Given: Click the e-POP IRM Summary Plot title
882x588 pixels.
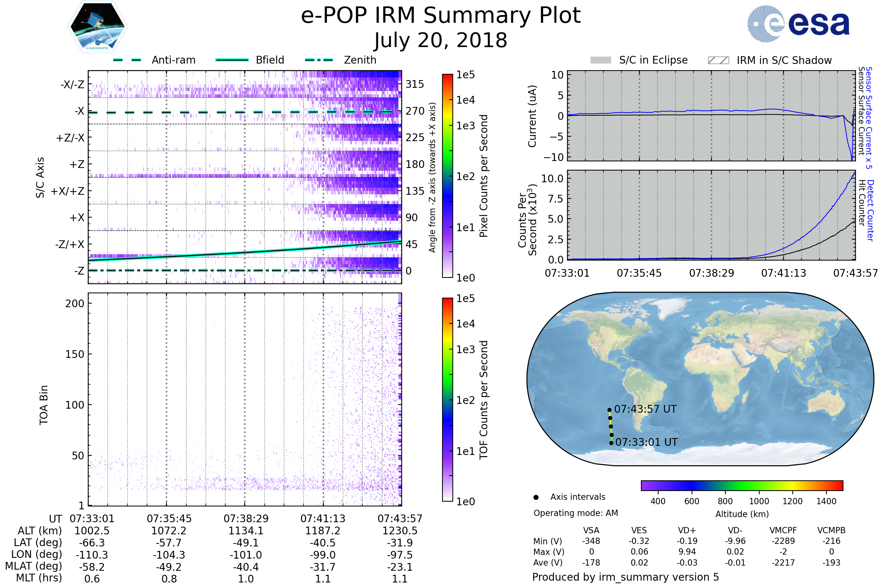Looking at the screenshot, I should tap(441, 16).
